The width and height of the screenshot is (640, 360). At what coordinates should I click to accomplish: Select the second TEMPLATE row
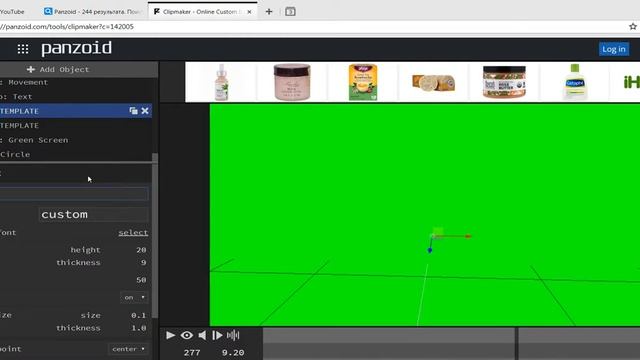click(x=76, y=126)
